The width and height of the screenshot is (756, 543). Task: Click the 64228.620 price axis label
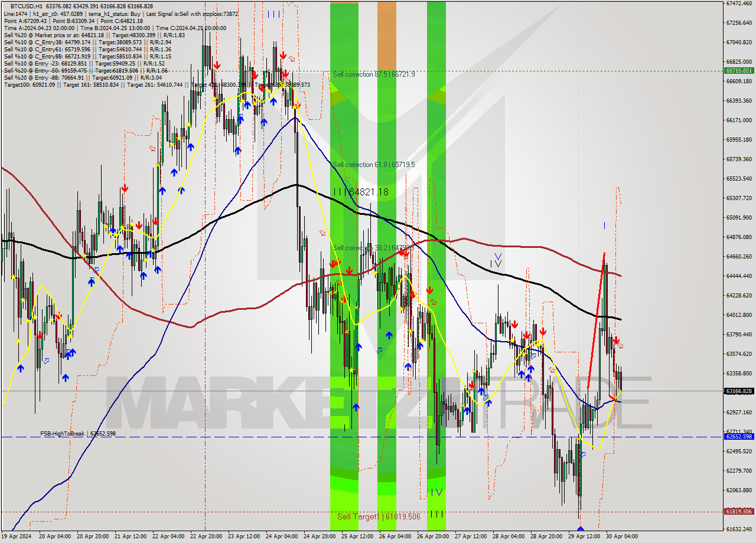point(739,295)
